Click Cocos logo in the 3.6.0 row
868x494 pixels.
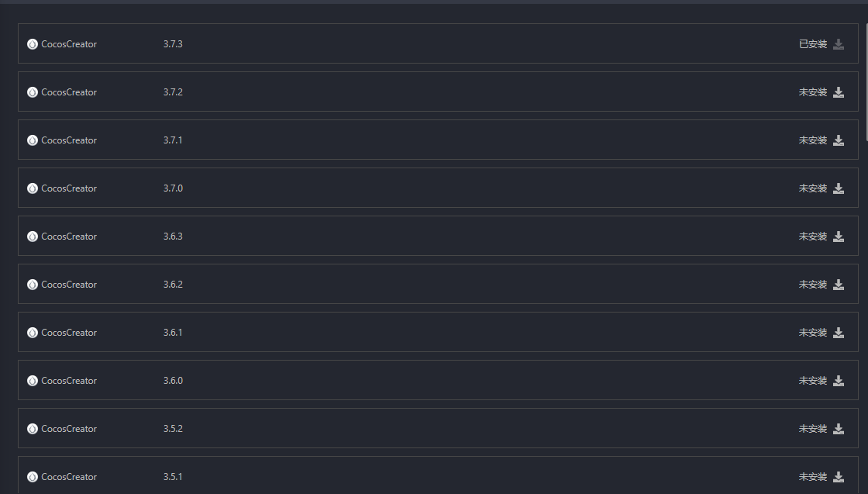[33, 381]
